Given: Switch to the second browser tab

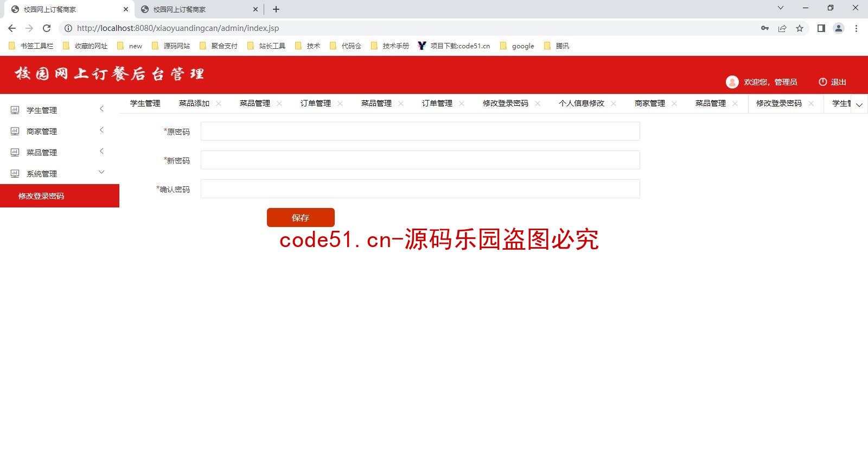Looking at the screenshot, I should (199, 9).
